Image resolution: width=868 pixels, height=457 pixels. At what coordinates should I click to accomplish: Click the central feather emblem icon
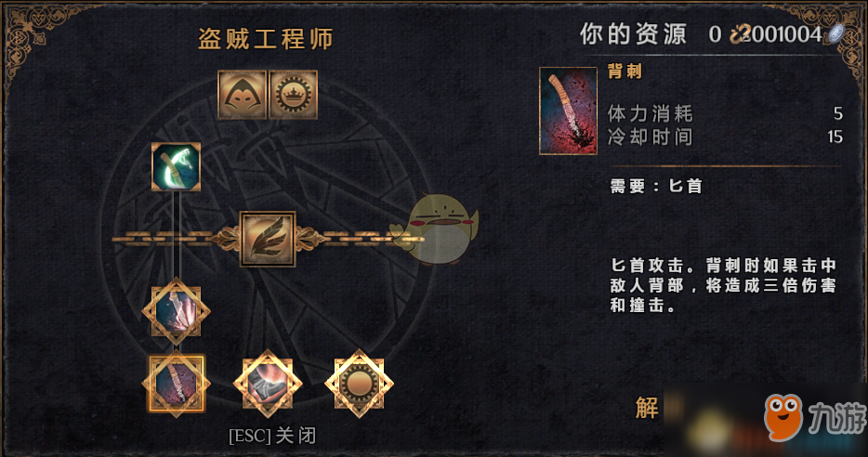(x=268, y=239)
